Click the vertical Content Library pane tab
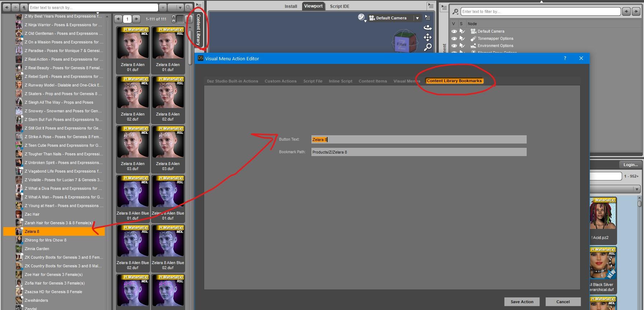The width and height of the screenshot is (644, 310). (198, 29)
